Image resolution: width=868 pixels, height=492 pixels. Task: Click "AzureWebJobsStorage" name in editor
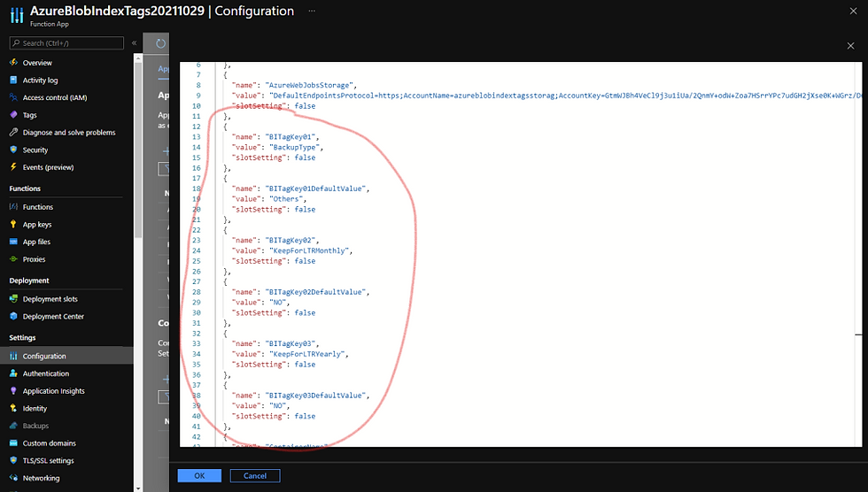point(309,85)
